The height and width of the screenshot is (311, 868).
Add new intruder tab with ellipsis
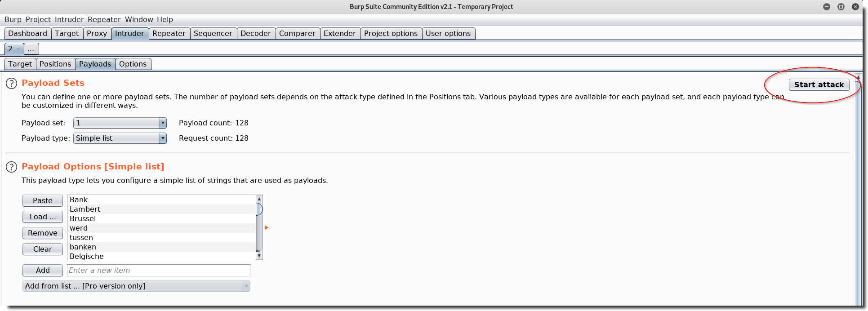coord(31,49)
